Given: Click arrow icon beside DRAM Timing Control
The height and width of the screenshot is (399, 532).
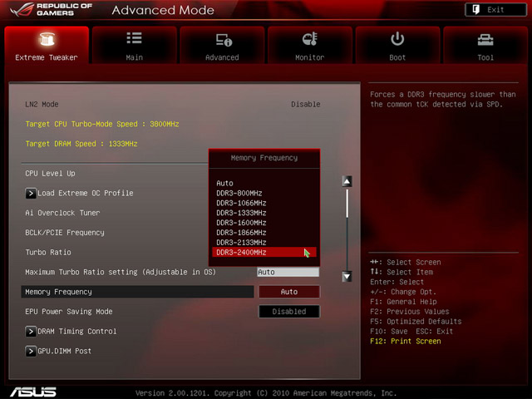Looking at the screenshot, I should click(31, 332).
